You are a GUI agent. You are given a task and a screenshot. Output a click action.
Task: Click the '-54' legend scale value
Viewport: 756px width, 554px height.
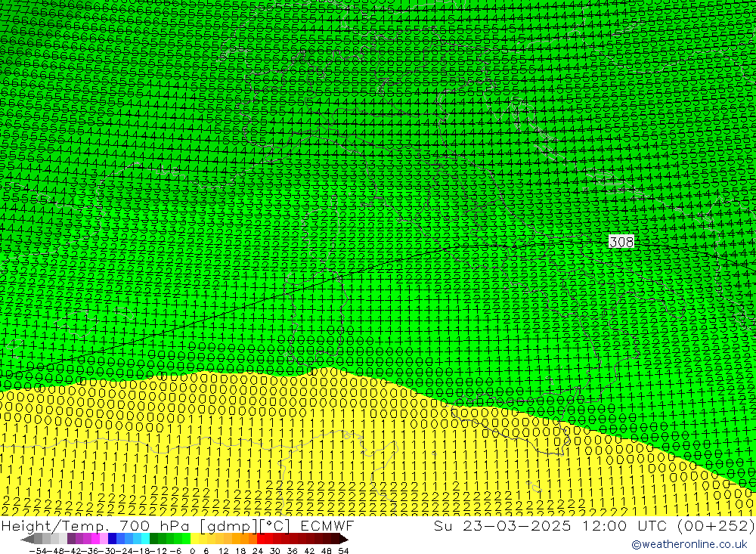pos(38,551)
